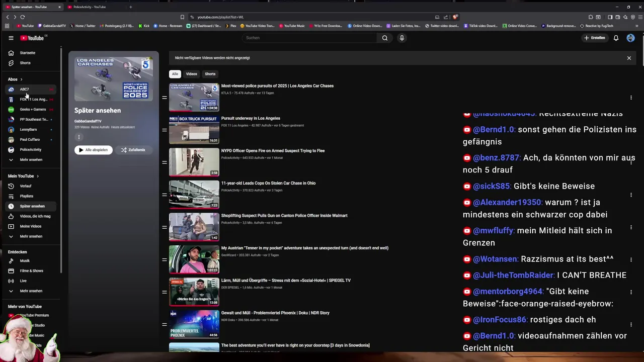Click Alle abspielen button
The height and width of the screenshot is (362, 644).
tap(94, 150)
